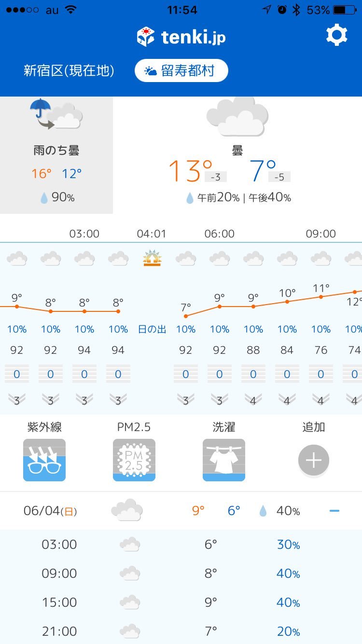Select the 15:00 forecast row showing 9°
The width and height of the screenshot is (362, 644).
tap(181, 602)
